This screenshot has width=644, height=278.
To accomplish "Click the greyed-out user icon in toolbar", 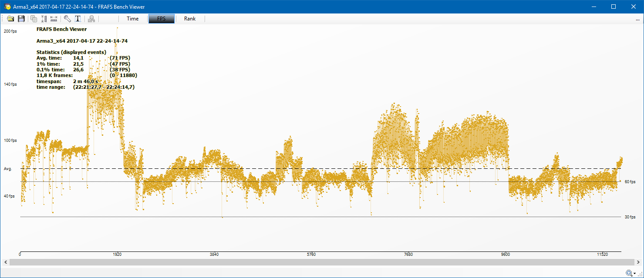I will pyautogui.click(x=91, y=19).
